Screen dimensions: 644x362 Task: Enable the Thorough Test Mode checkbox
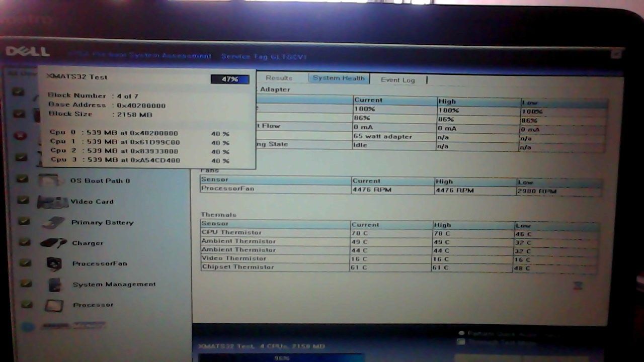tap(461, 340)
